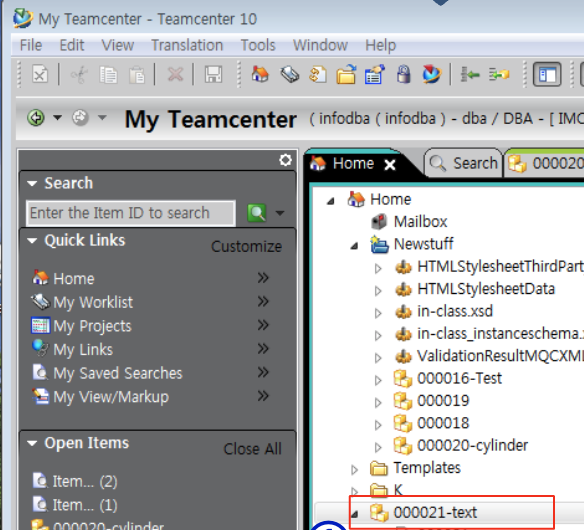Select 000020-cylinder in the Home tree
Image resolution: width=584 pixels, height=530 pixels.
[473, 445]
